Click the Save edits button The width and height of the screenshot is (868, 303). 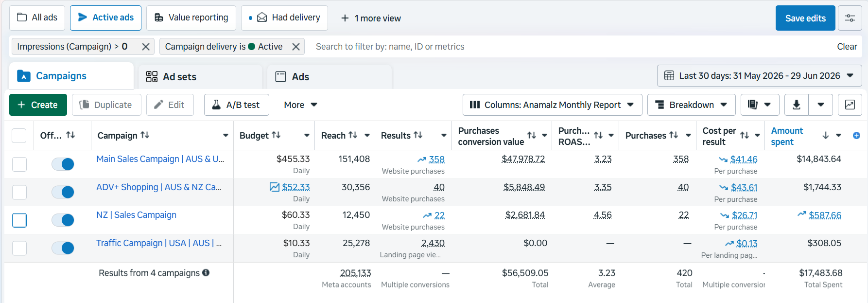point(805,18)
